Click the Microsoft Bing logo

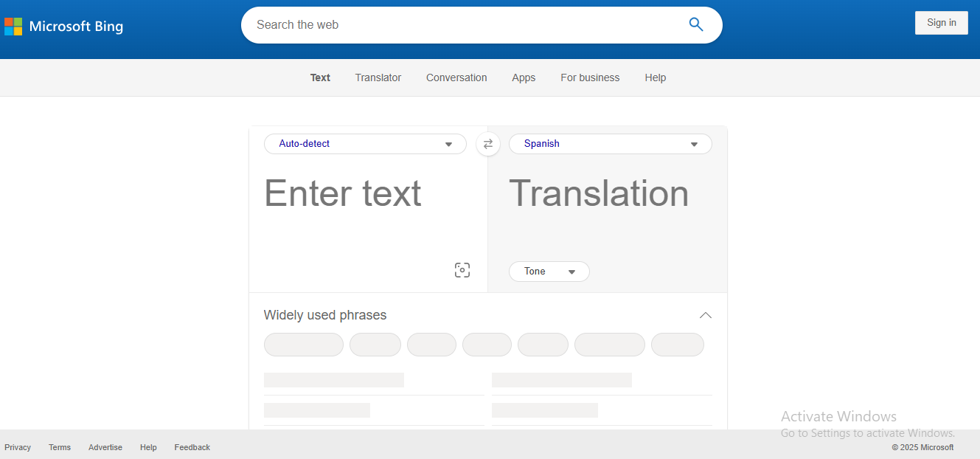point(64,27)
